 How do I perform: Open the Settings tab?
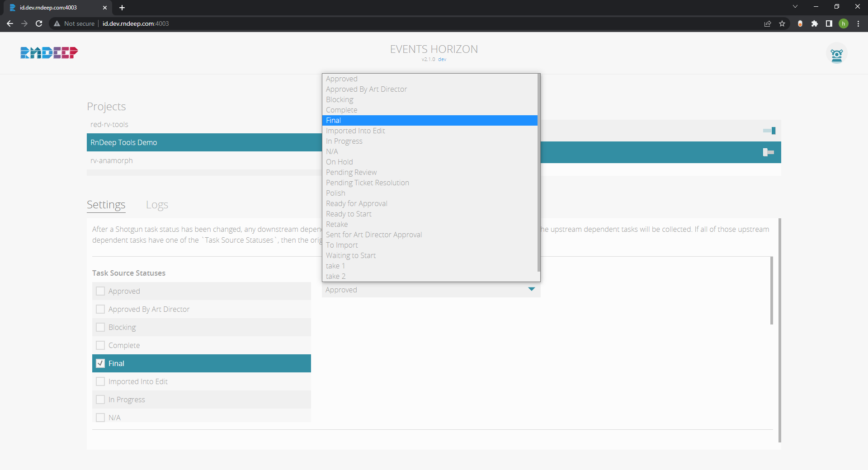point(106,205)
